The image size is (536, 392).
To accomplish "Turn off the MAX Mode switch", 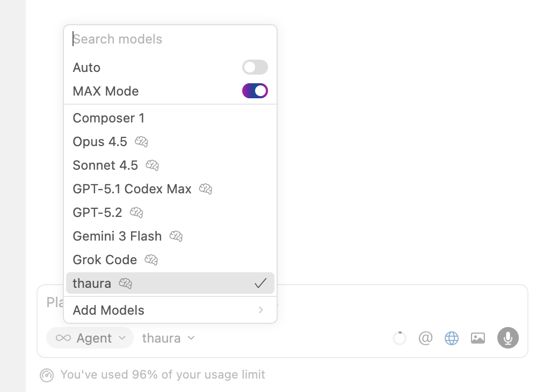I will 255,91.
